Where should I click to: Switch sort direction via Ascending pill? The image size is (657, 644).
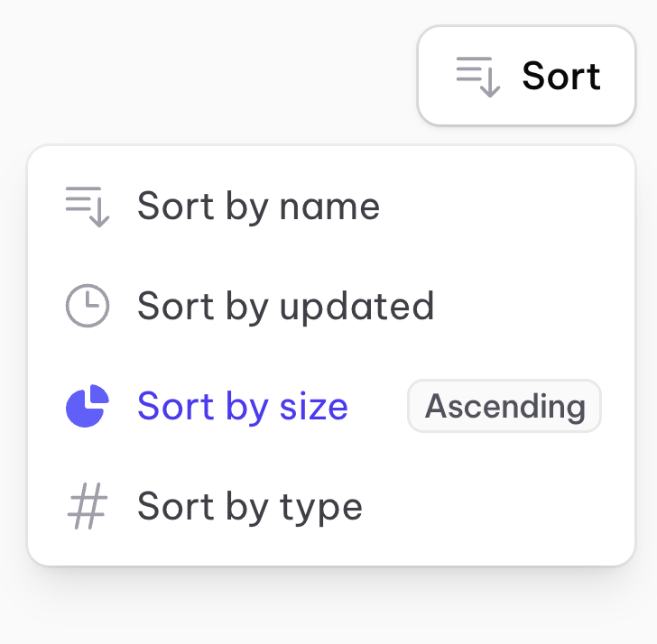[x=504, y=407]
